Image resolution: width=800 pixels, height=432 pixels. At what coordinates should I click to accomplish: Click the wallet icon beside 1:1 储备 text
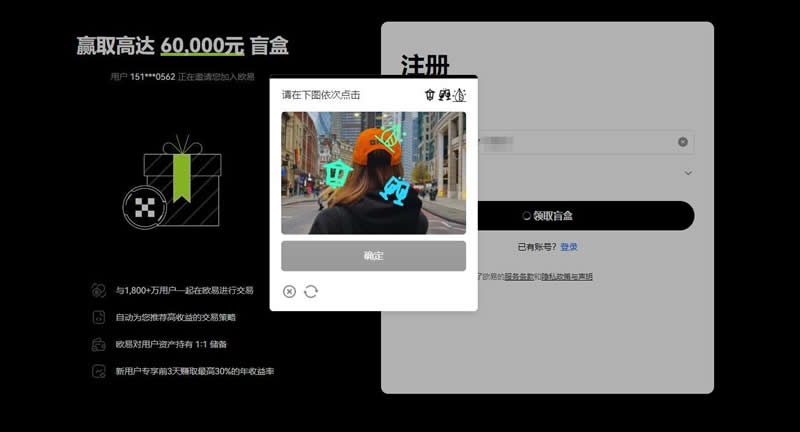(x=99, y=344)
